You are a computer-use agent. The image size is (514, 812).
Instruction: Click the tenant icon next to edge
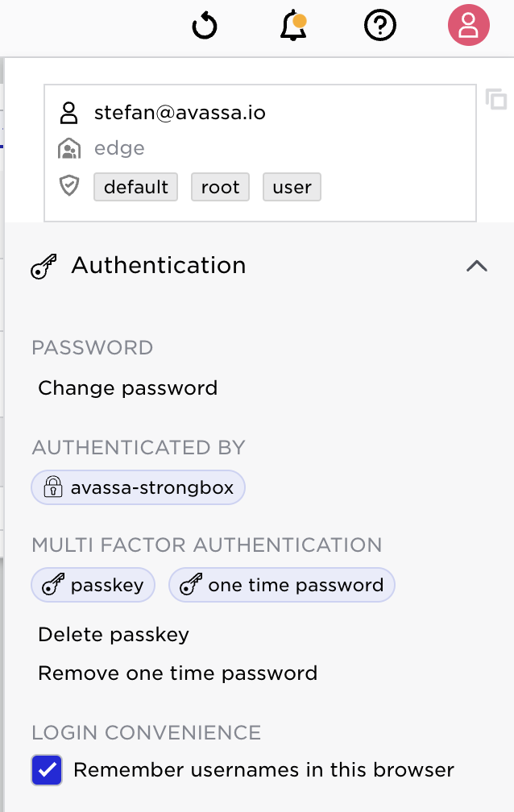point(69,148)
